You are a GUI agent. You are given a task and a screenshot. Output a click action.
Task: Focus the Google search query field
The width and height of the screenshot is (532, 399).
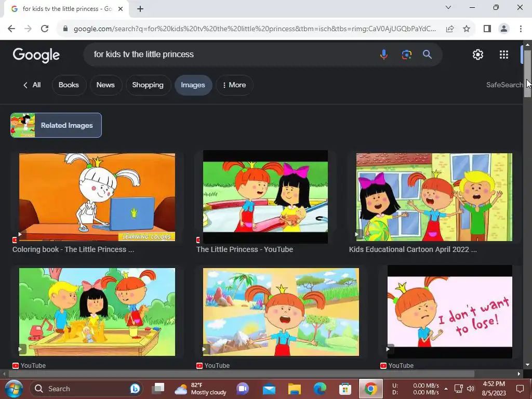[231, 54]
